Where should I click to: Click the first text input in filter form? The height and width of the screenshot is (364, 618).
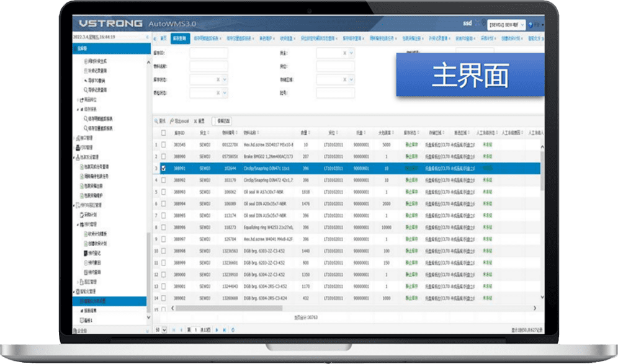coord(208,53)
